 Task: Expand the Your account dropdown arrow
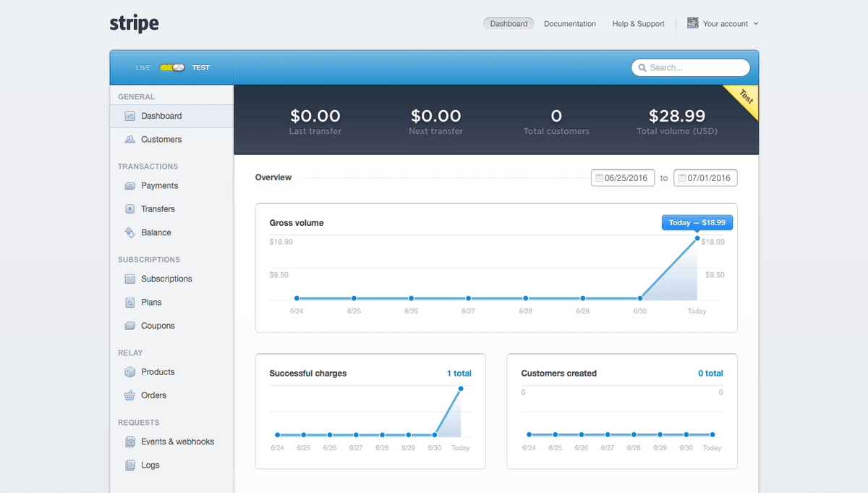[x=756, y=24]
